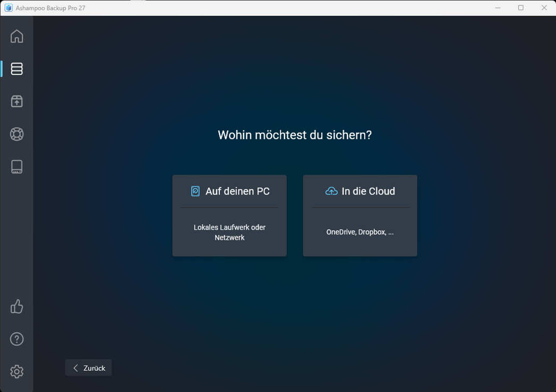Click the disk icon on Auf deinen PC card
The height and width of the screenshot is (392, 556).
pos(196,190)
